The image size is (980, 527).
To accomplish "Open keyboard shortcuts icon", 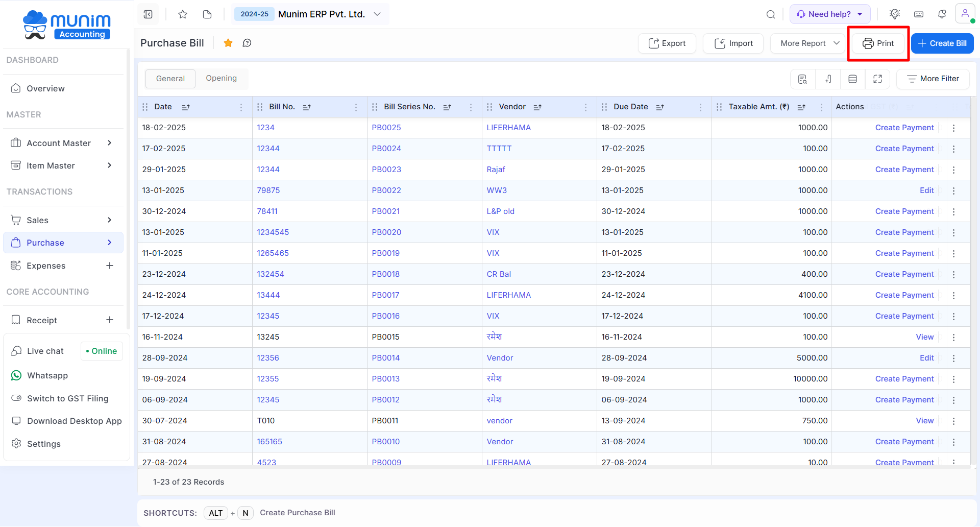I will 919,14.
